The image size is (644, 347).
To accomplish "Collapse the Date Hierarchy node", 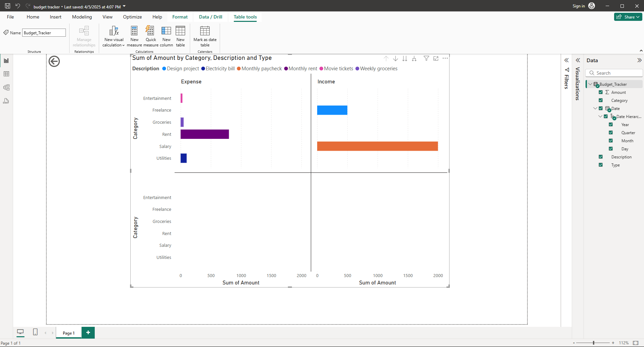I will [600, 116].
